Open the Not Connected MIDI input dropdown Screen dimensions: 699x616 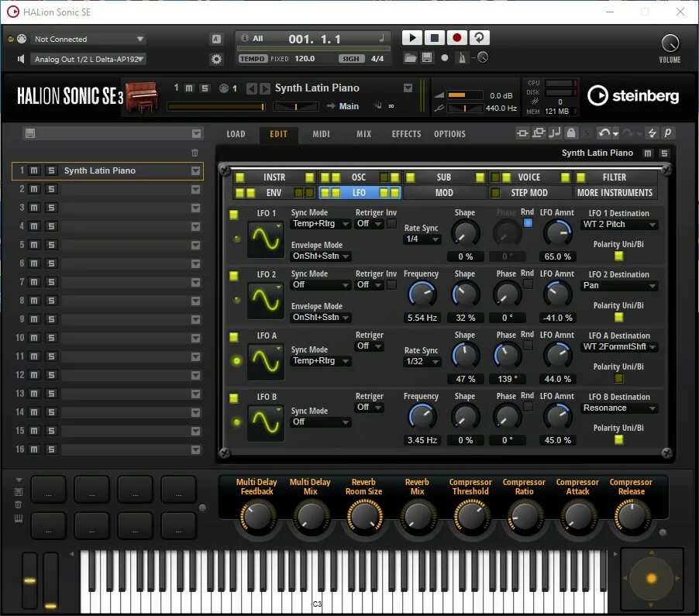pos(88,40)
